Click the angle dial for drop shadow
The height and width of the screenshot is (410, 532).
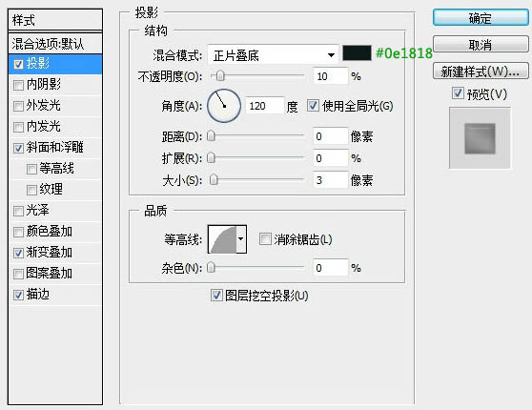point(224,106)
